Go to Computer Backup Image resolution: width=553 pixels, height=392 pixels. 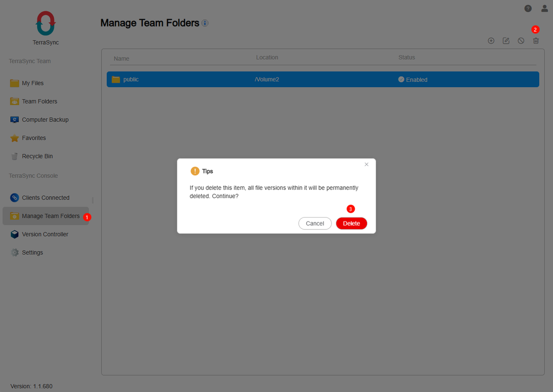coord(45,120)
